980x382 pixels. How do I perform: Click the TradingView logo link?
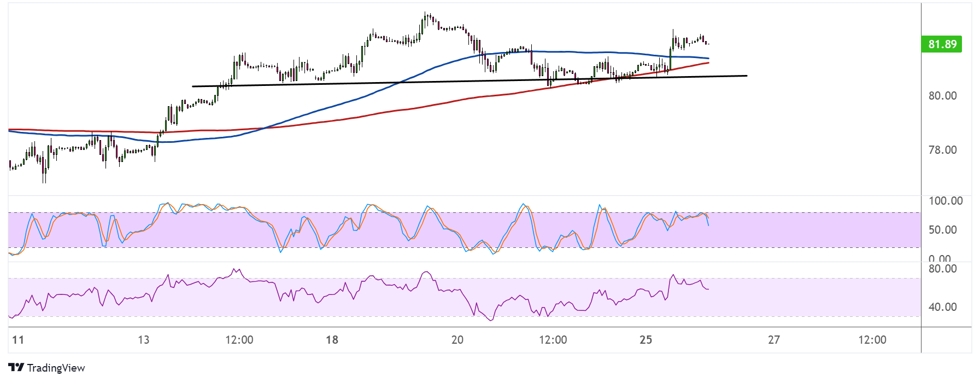[x=46, y=368]
